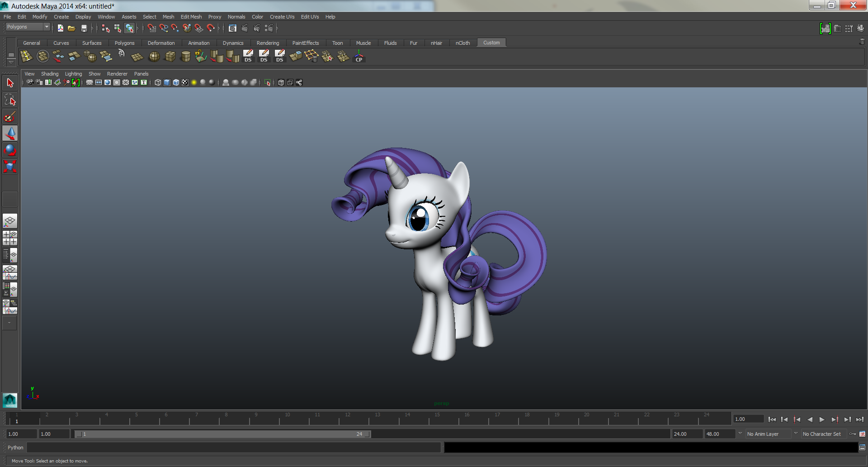Viewport: 868px width, 467px height.
Task: Expand the hidden toolbox layout arrow
Action: [9, 323]
